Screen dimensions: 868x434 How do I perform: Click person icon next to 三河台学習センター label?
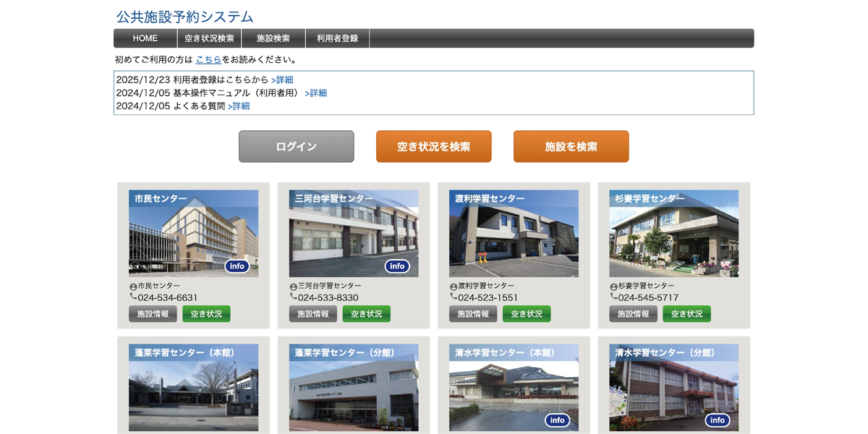pyautogui.click(x=294, y=286)
